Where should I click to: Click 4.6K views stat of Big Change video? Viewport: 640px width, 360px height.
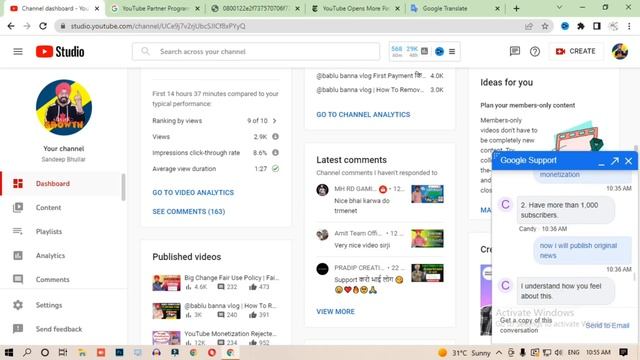tap(197, 287)
